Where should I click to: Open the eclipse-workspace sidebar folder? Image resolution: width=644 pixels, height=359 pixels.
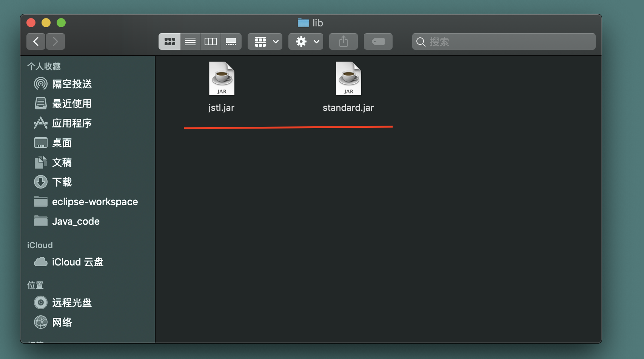(x=95, y=201)
